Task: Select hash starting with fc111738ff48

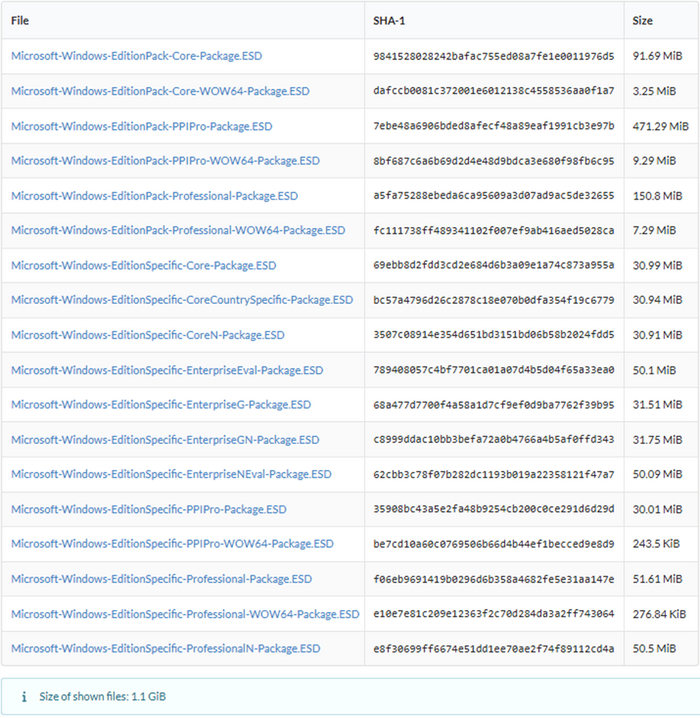Action: point(494,231)
